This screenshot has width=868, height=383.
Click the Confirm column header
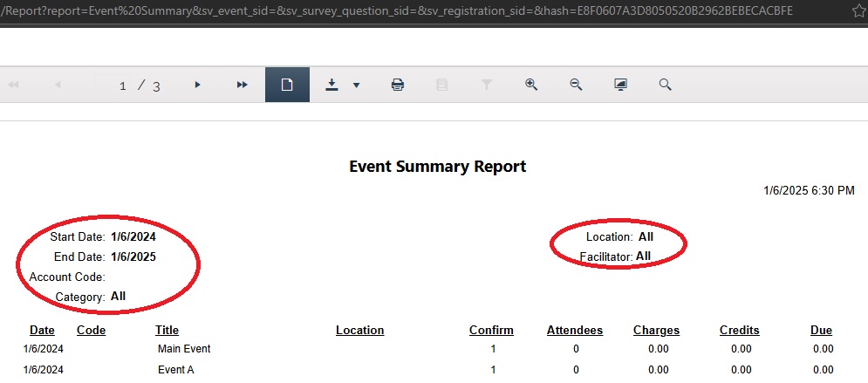[491, 331]
